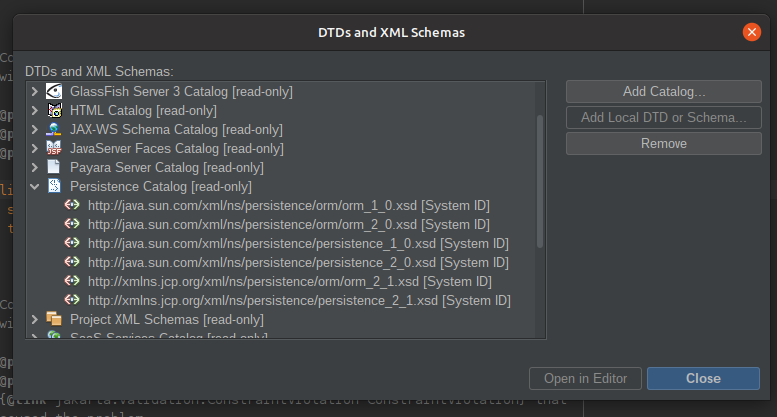Expand the Payara Server Catalog node
This screenshot has width=777, height=417.
(x=35, y=167)
